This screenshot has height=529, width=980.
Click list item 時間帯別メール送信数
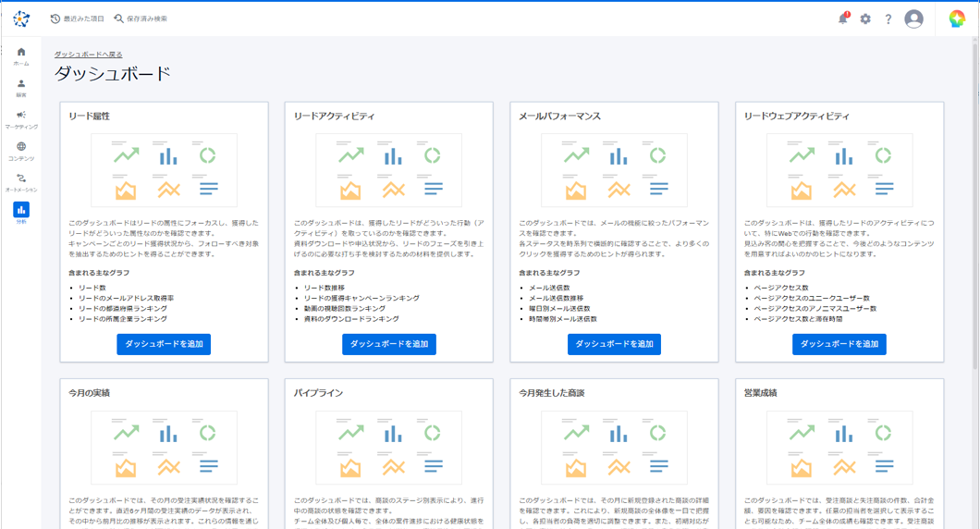click(x=563, y=319)
